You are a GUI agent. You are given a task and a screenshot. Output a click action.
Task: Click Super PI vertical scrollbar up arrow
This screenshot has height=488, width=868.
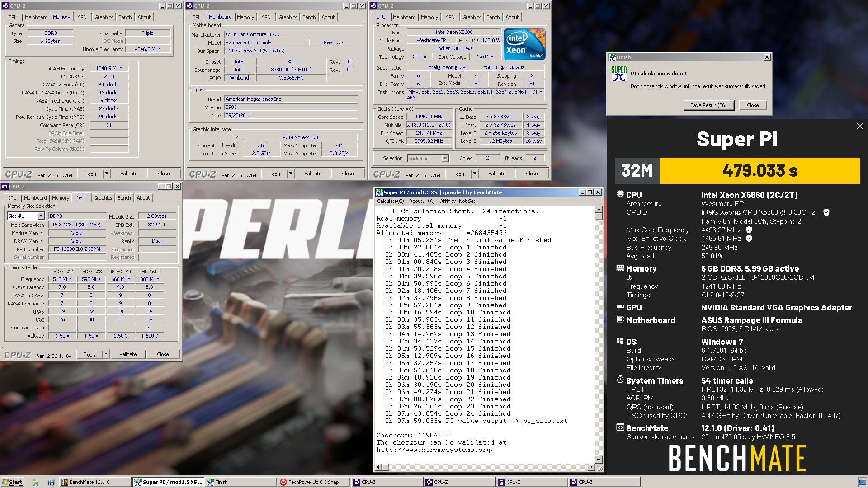pyautogui.click(x=599, y=210)
